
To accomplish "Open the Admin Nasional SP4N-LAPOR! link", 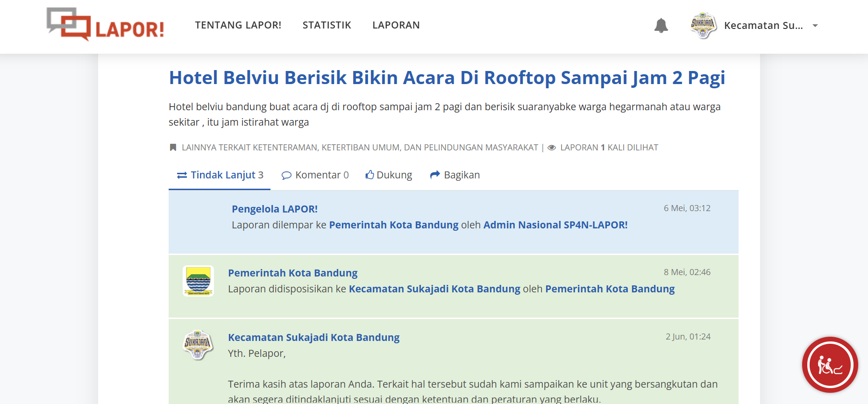I will tap(555, 225).
